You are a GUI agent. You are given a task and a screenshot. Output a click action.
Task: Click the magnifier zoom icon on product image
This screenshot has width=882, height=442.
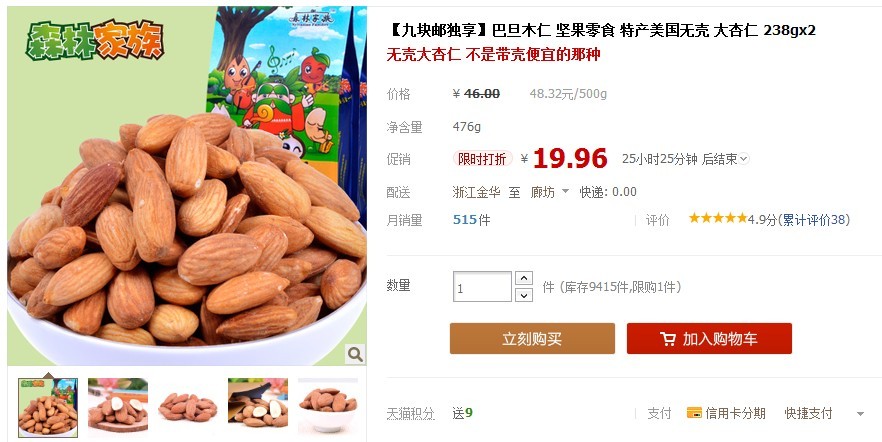tap(354, 354)
